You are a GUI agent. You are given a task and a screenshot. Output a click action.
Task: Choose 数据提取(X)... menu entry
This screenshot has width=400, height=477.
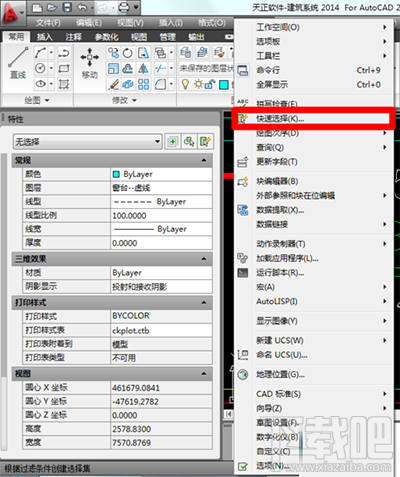313,210
